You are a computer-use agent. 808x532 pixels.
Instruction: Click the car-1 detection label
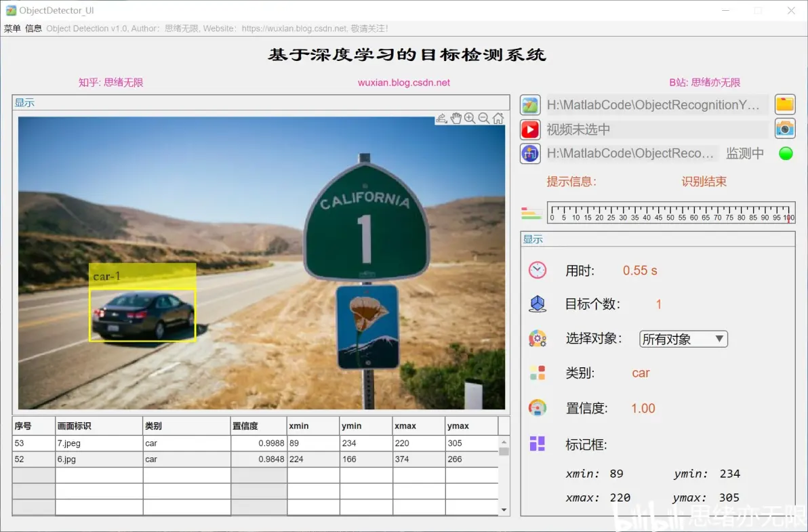point(142,277)
